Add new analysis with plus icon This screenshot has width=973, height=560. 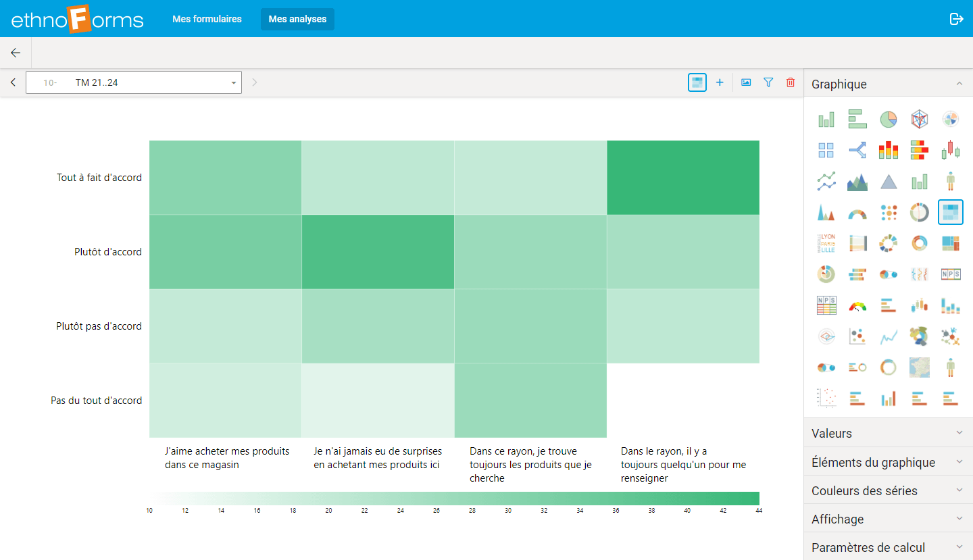pyautogui.click(x=720, y=82)
